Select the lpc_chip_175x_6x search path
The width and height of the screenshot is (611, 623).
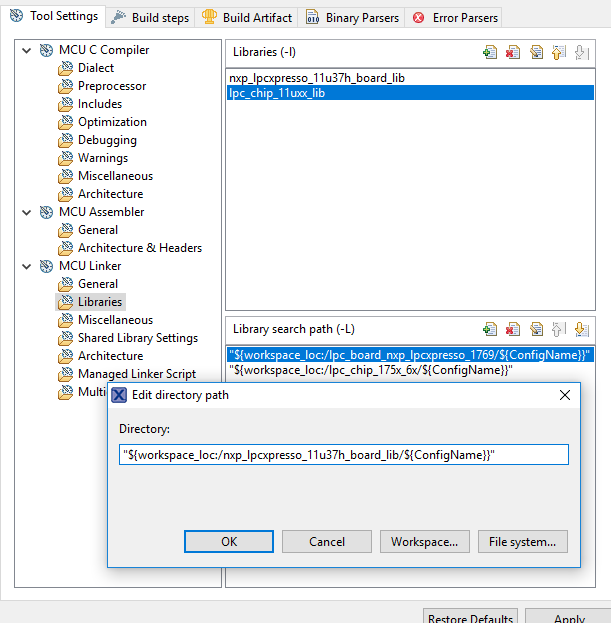(410, 370)
